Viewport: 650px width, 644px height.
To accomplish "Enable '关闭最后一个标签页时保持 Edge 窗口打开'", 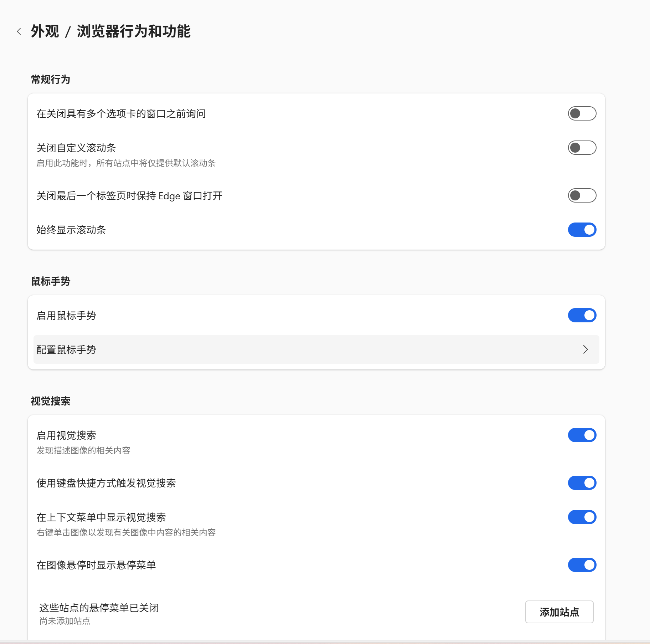I will coord(582,195).
